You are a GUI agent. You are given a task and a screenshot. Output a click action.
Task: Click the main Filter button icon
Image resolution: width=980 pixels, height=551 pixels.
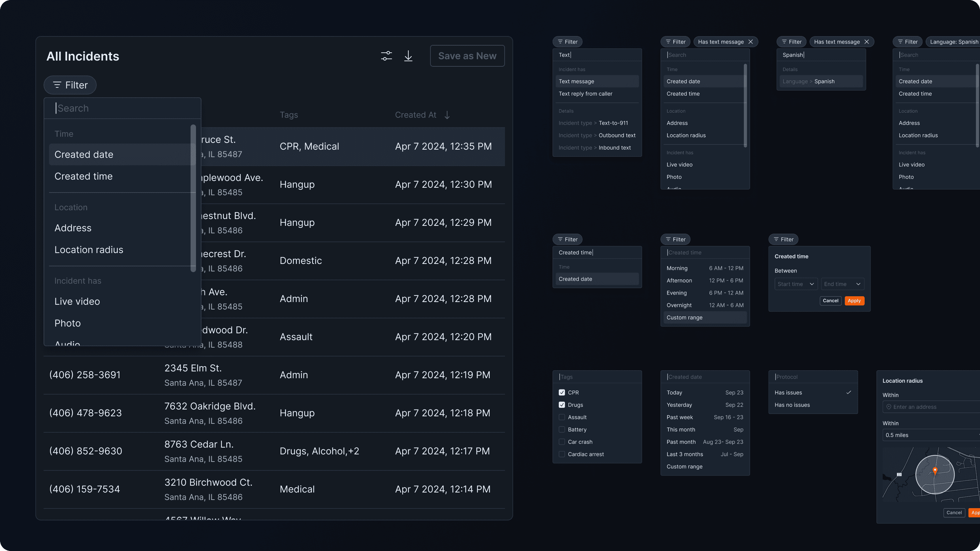click(x=57, y=85)
